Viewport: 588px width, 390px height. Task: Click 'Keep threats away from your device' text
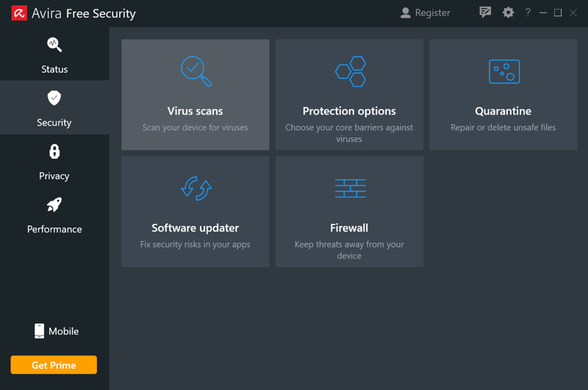tap(349, 250)
